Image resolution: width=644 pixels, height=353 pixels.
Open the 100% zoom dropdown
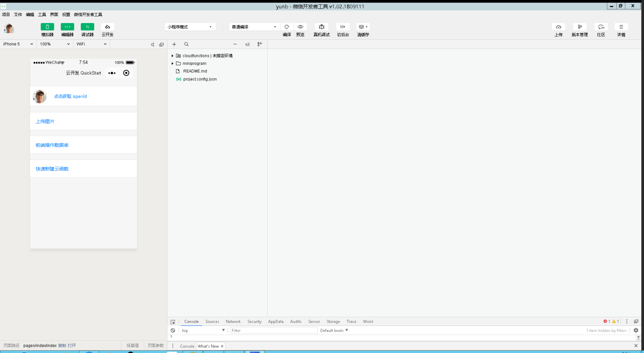[x=55, y=44]
